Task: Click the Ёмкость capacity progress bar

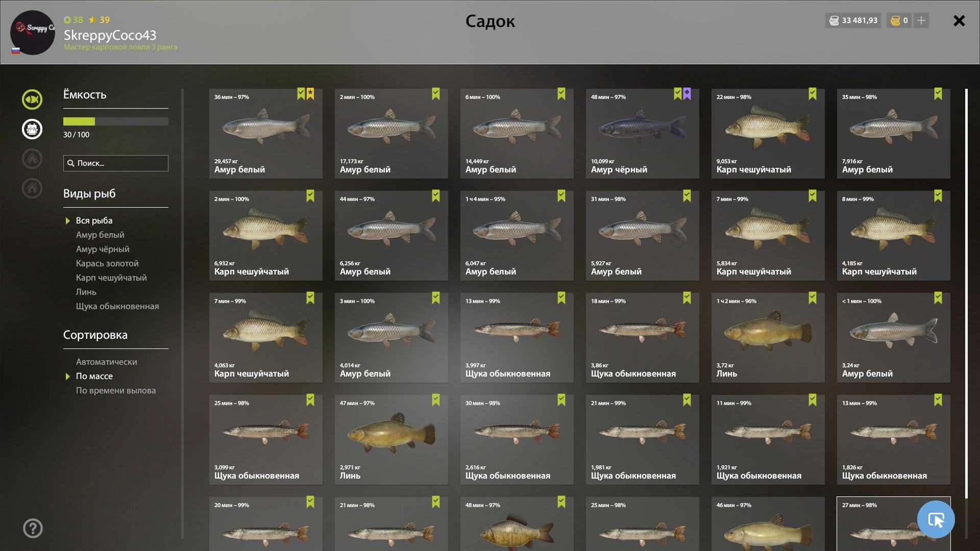Action: point(116,121)
